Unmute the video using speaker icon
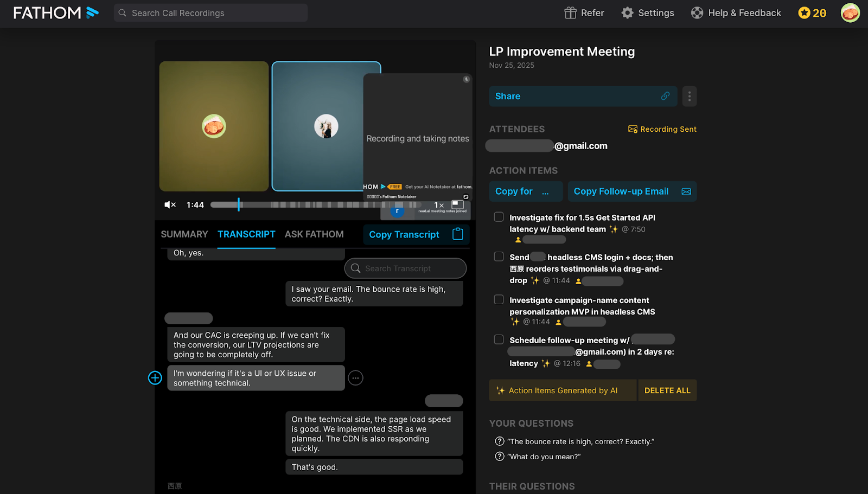The width and height of the screenshot is (868, 494). (x=170, y=205)
